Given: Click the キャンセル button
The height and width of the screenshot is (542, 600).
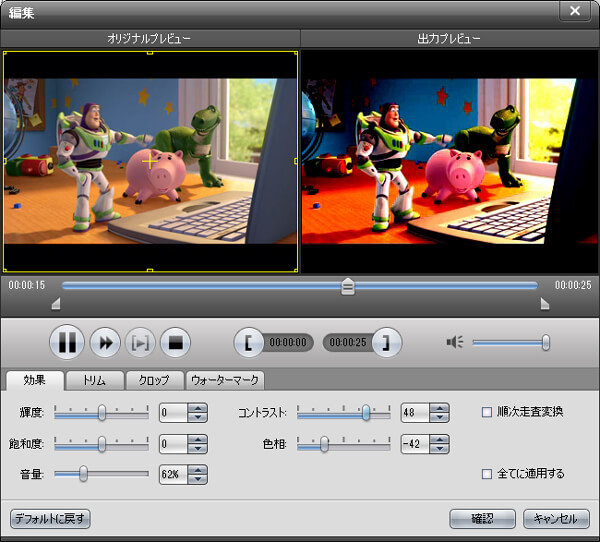Looking at the screenshot, I should click(x=556, y=519).
